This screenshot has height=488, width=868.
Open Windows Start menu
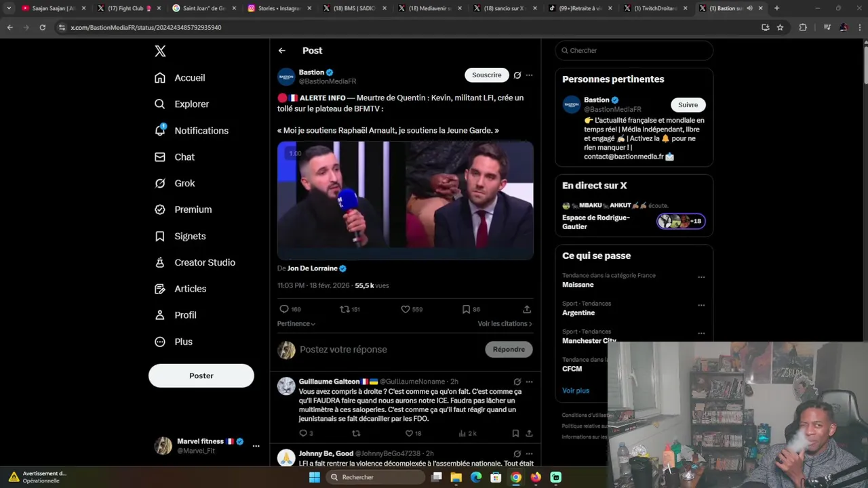point(315,477)
